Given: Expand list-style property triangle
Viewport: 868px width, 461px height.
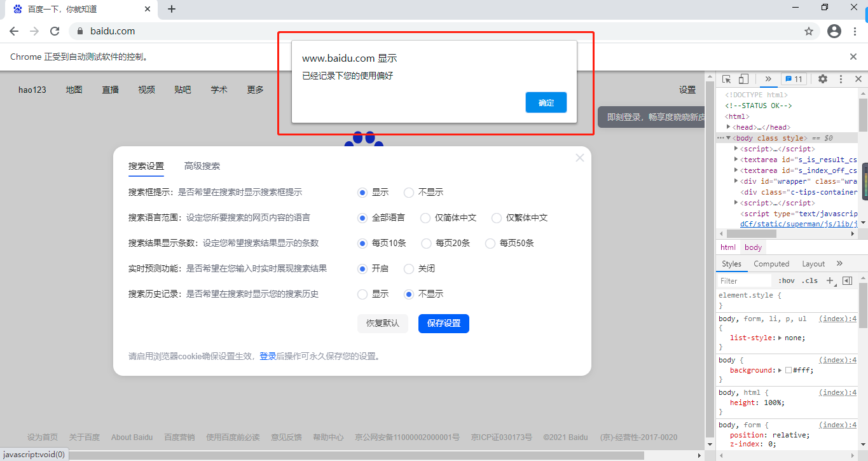Looking at the screenshot, I should (780, 338).
